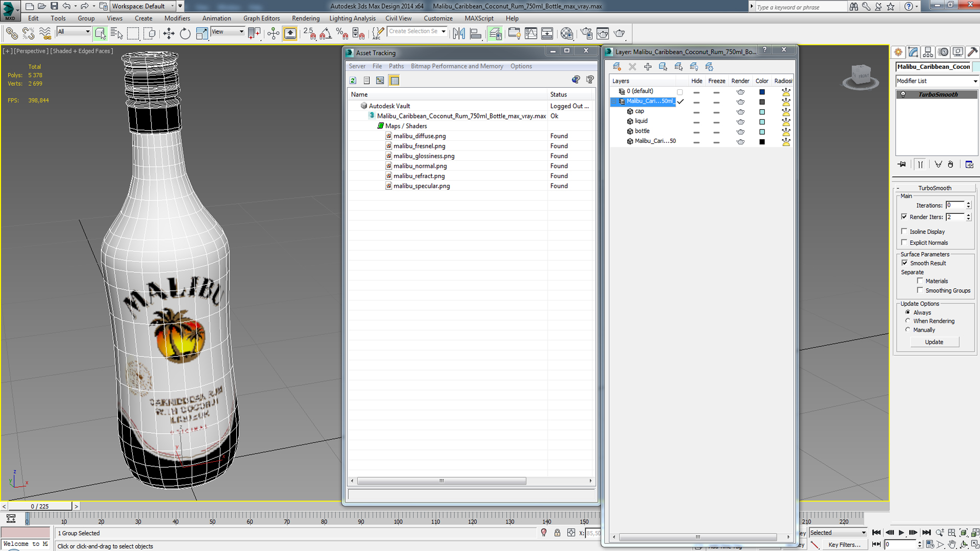This screenshot has height=551, width=980.
Task: Click the Align tool icon
Action: [476, 34]
